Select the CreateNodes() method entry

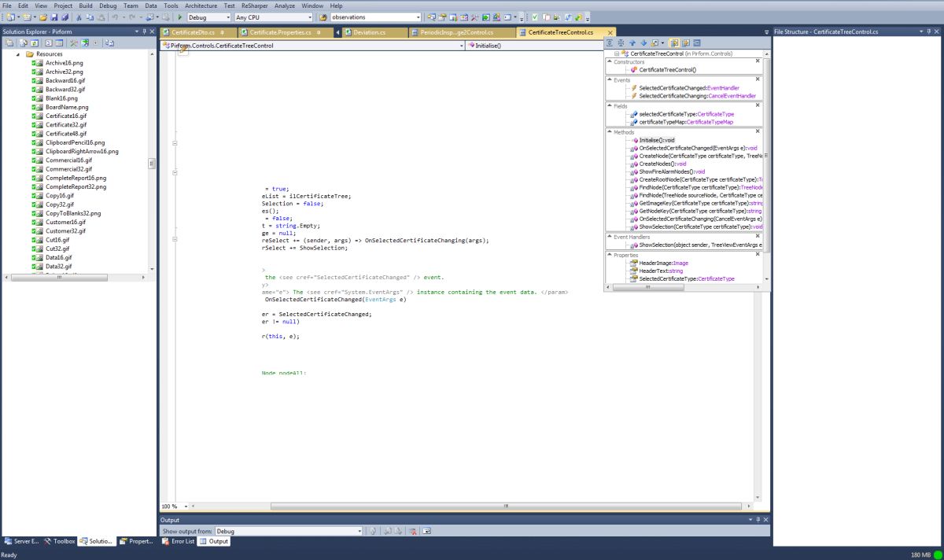click(x=662, y=164)
